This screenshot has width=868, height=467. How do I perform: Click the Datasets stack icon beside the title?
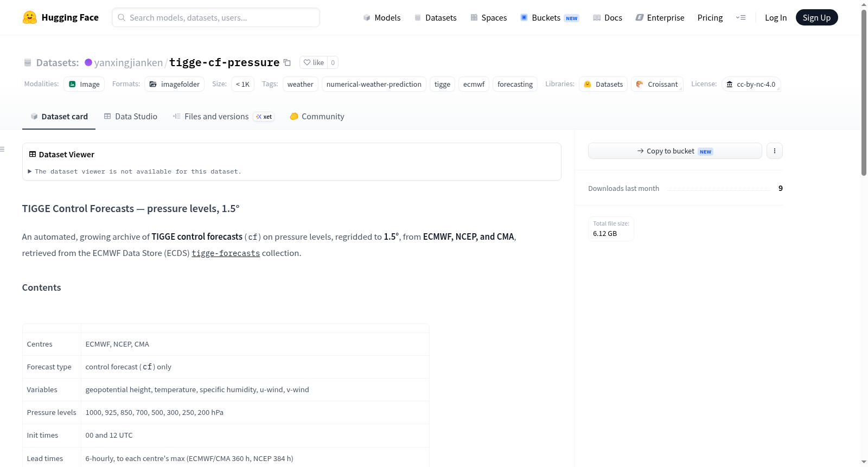pyautogui.click(x=28, y=62)
